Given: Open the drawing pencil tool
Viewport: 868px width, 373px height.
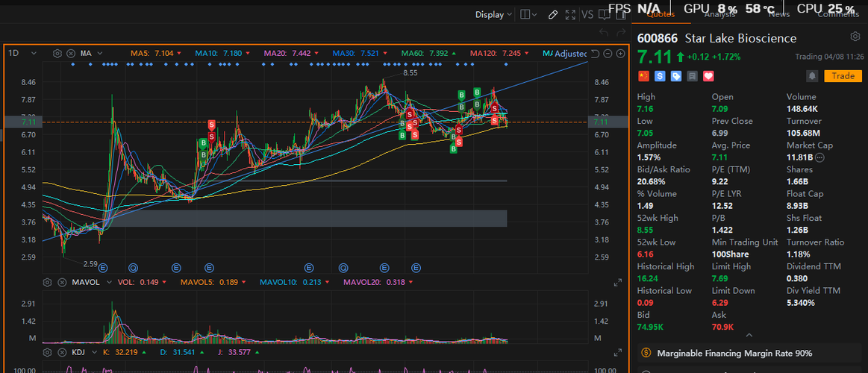Looking at the screenshot, I should click(553, 14).
